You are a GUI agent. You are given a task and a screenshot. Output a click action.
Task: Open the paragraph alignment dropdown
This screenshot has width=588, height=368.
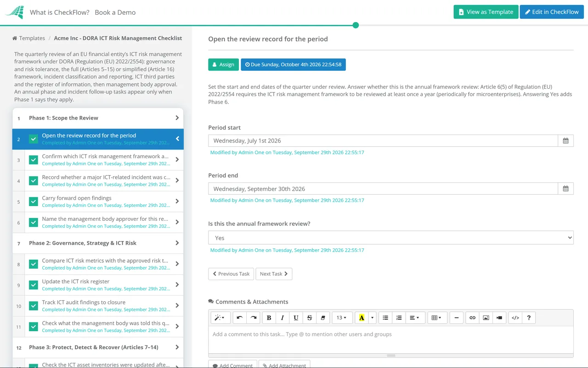(414, 317)
